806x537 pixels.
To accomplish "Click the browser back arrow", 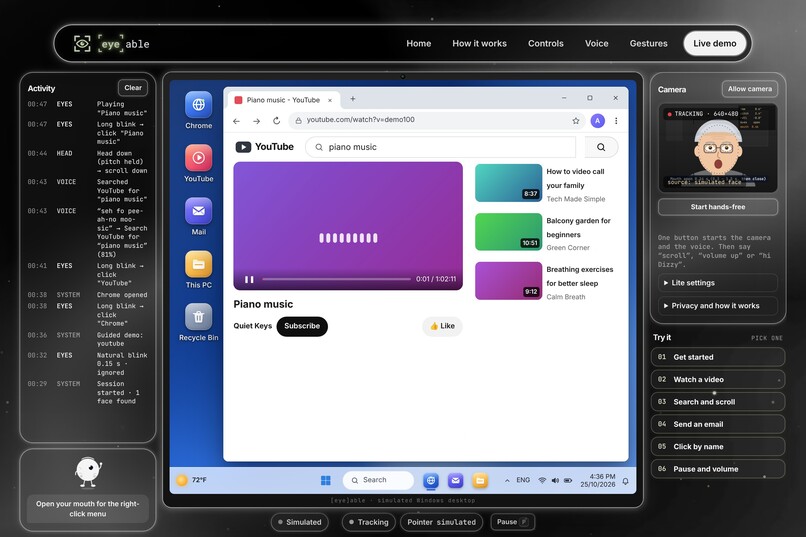I will [x=236, y=121].
